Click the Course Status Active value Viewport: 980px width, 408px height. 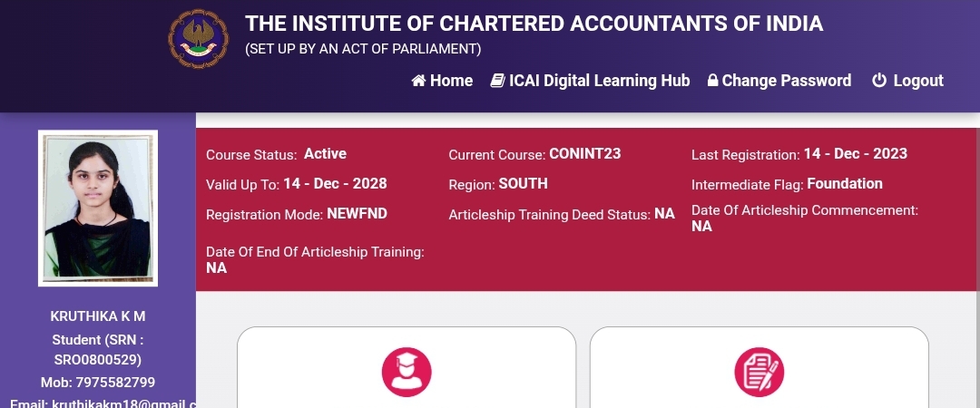coord(325,154)
